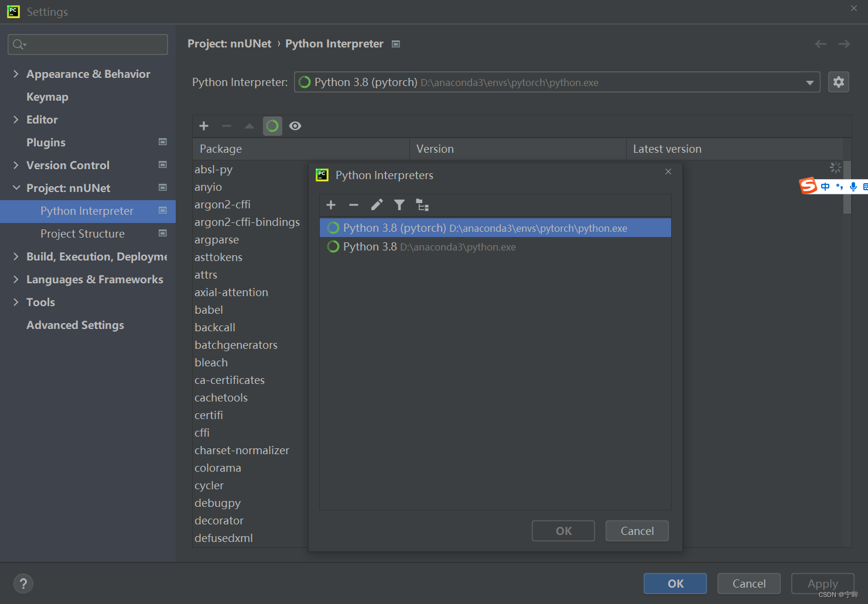Open help with question mark button
The width and height of the screenshot is (868, 604).
(x=23, y=584)
